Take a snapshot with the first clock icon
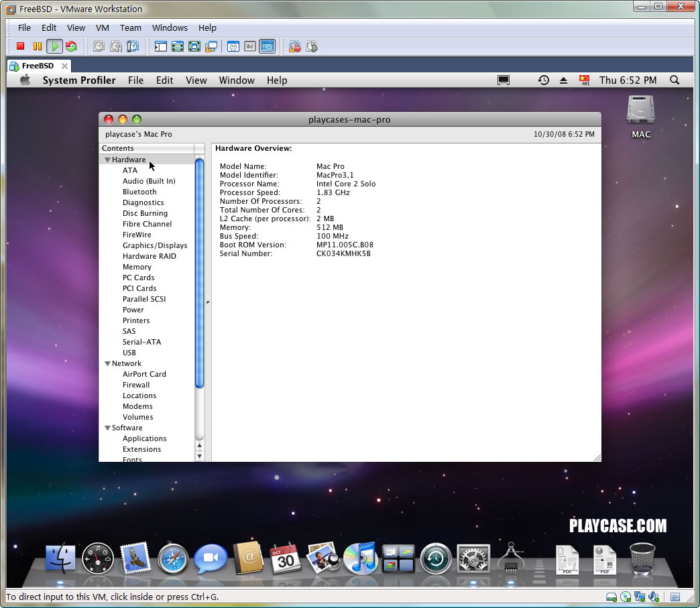The width and height of the screenshot is (700, 608). (99, 46)
